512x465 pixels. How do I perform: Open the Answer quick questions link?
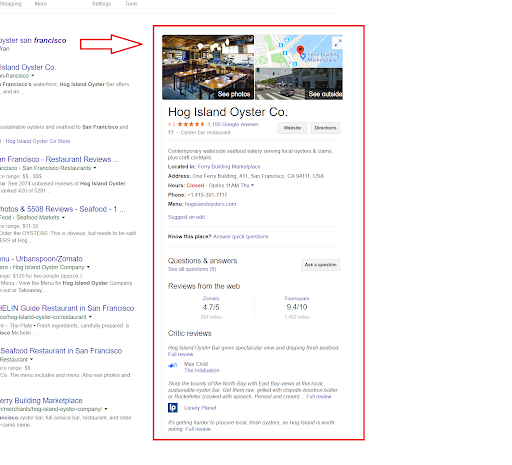point(241,237)
